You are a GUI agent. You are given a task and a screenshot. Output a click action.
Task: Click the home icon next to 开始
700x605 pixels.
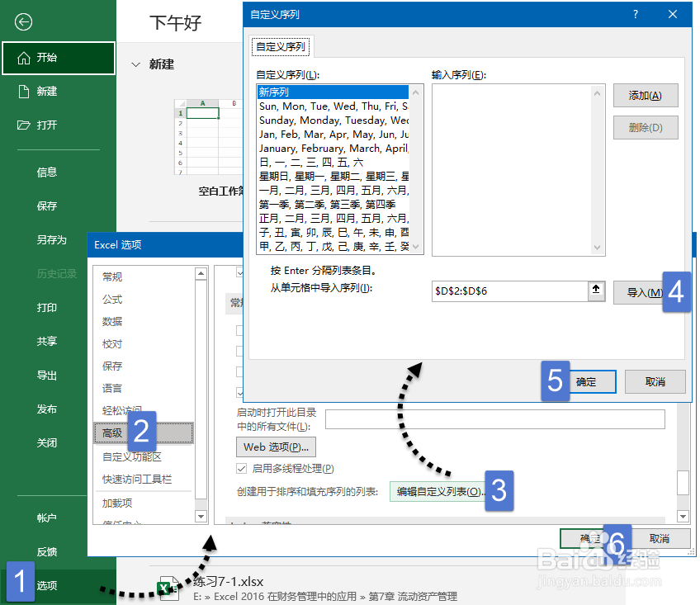tap(24, 58)
